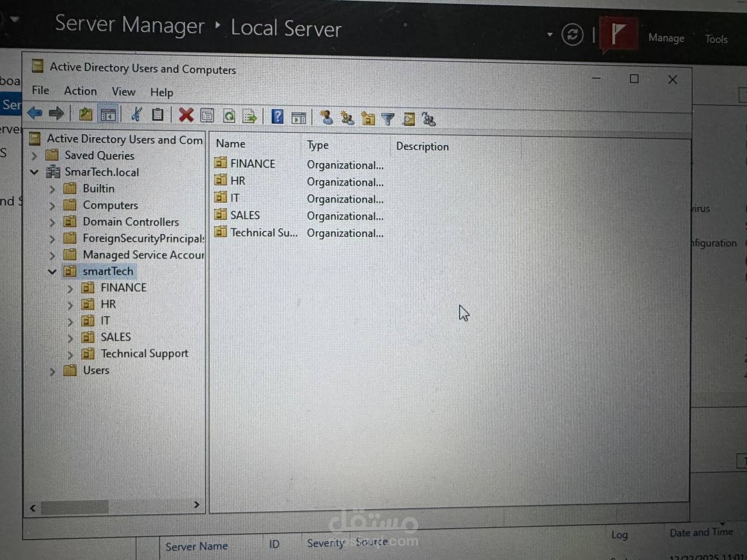Collapse the smartTech organizational unit

click(52, 271)
